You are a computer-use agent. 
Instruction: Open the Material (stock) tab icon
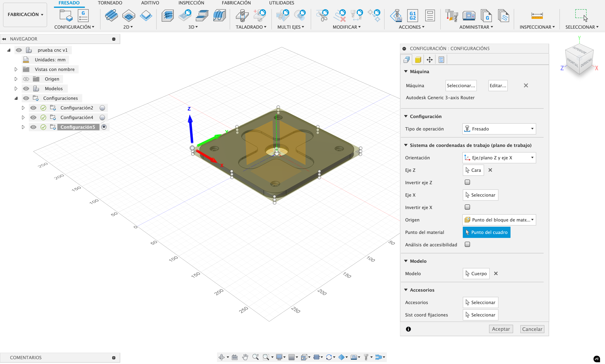(x=418, y=60)
